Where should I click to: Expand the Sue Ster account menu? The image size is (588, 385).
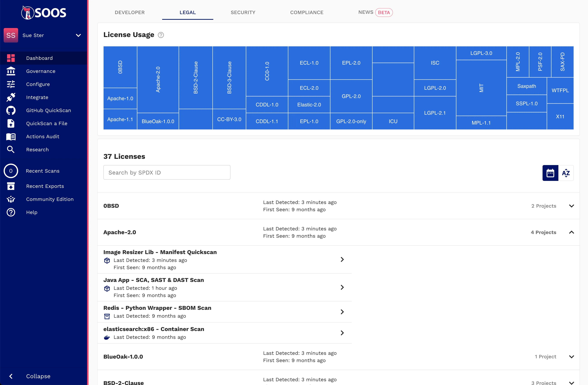click(78, 35)
